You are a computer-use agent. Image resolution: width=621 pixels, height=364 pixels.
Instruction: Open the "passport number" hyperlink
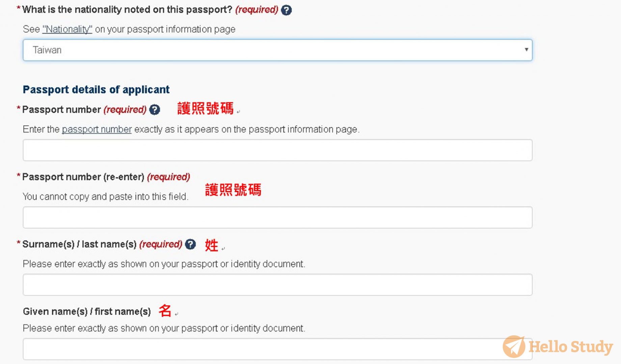pos(97,129)
